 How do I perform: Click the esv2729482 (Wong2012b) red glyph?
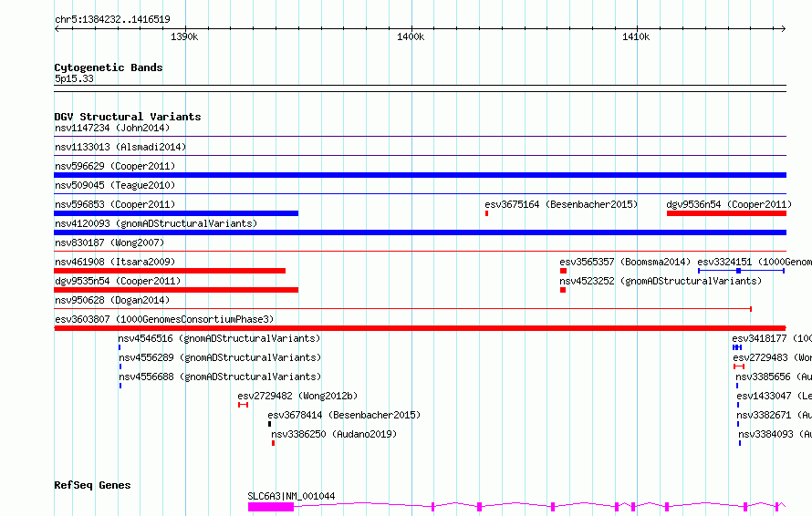point(243,405)
